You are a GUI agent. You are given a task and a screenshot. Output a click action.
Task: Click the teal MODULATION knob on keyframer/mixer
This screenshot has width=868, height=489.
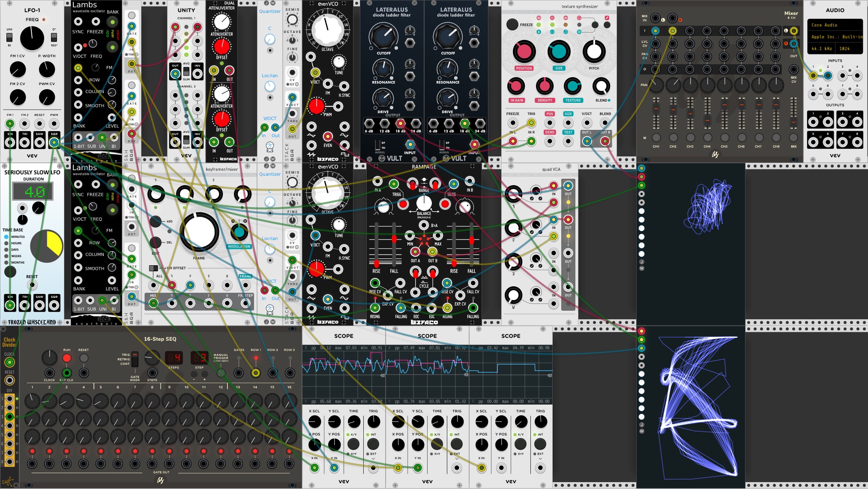(x=239, y=232)
